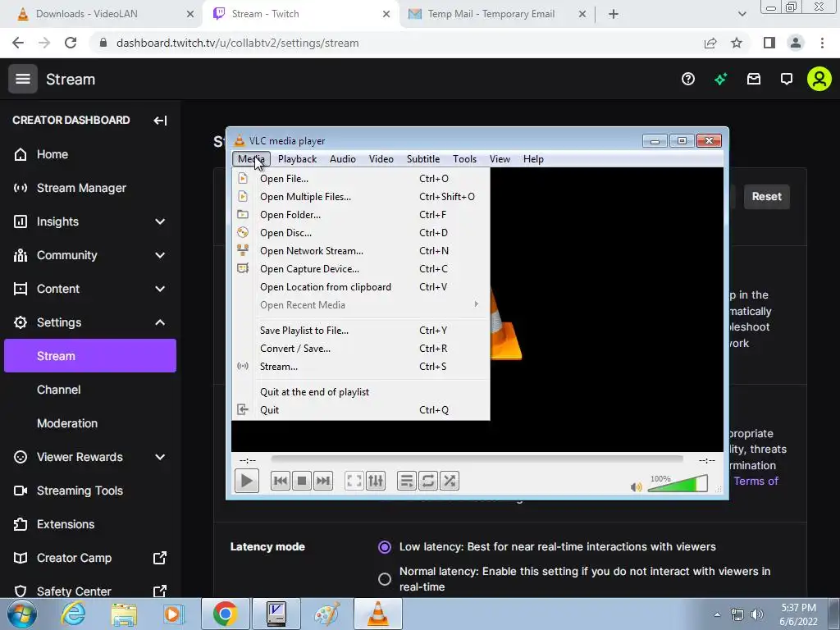Click the Open Disc icon in menu
840x630 pixels.
coord(243,232)
